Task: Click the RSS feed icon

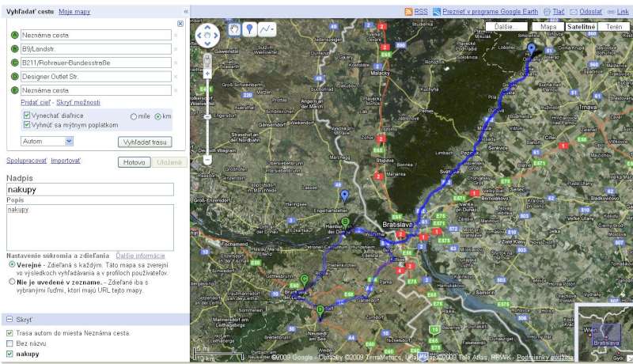Action: tap(408, 12)
